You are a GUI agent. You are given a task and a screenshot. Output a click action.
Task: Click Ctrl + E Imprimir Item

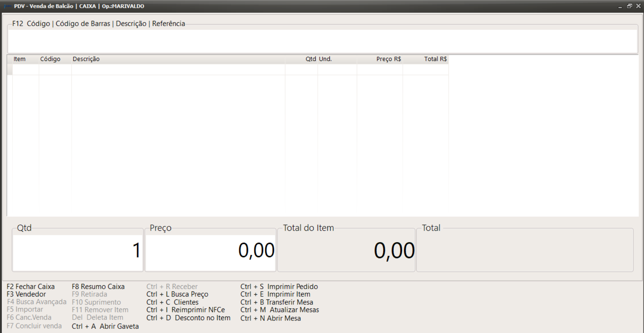pyautogui.click(x=275, y=294)
